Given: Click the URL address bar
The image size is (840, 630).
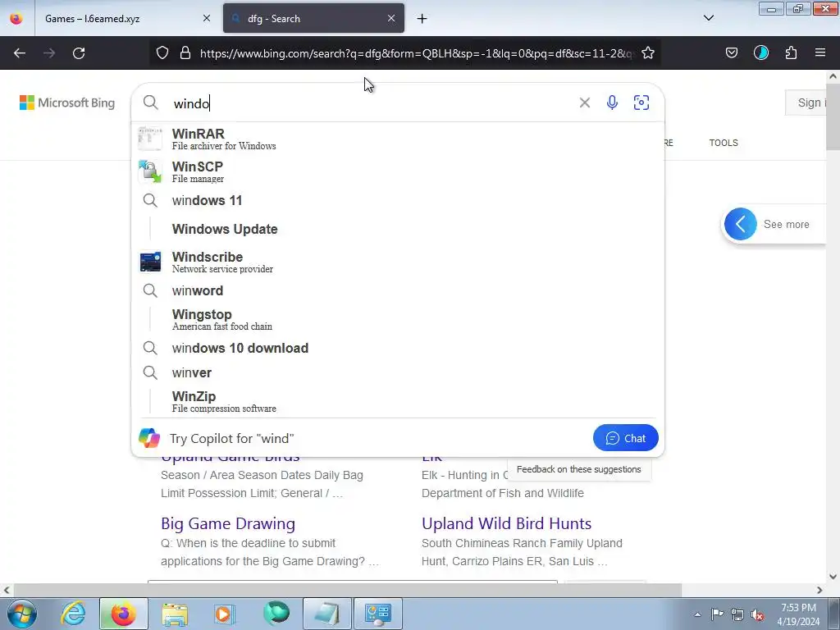Looking at the screenshot, I should click(415, 53).
